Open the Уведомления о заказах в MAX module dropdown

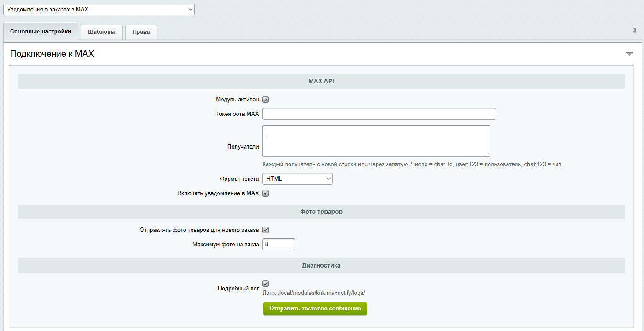tap(99, 9)
